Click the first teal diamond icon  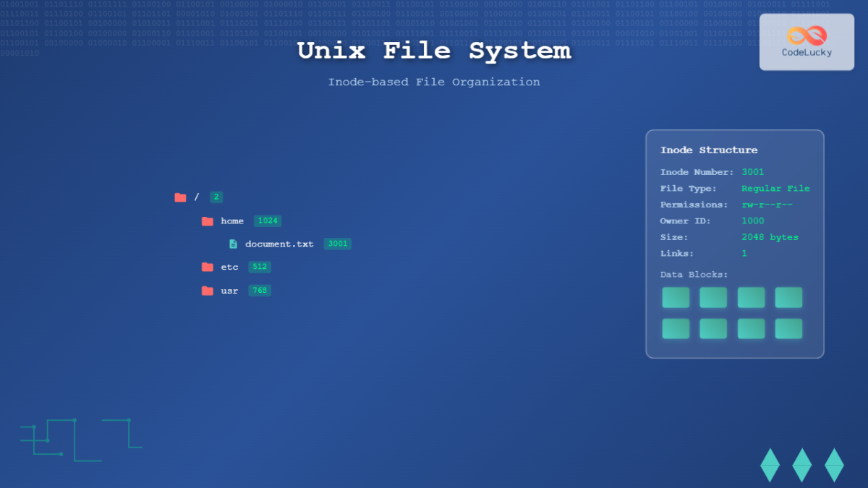click(770, 464)
